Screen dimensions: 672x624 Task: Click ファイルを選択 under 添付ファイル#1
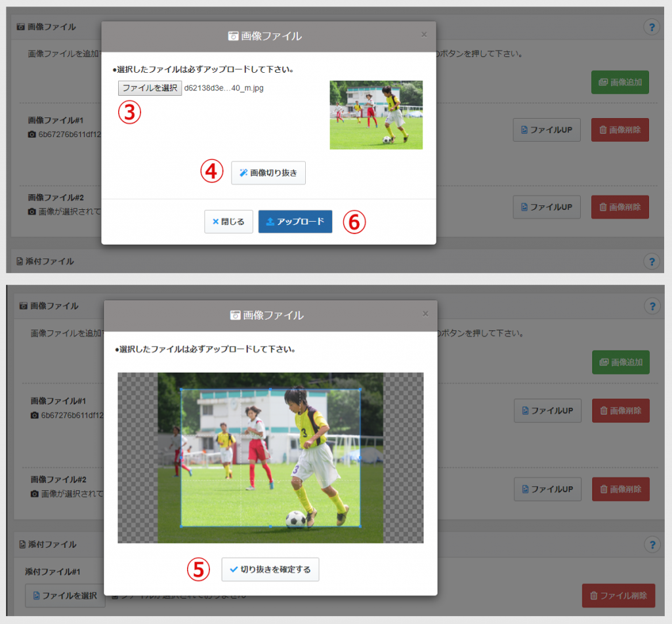(65, 596)
